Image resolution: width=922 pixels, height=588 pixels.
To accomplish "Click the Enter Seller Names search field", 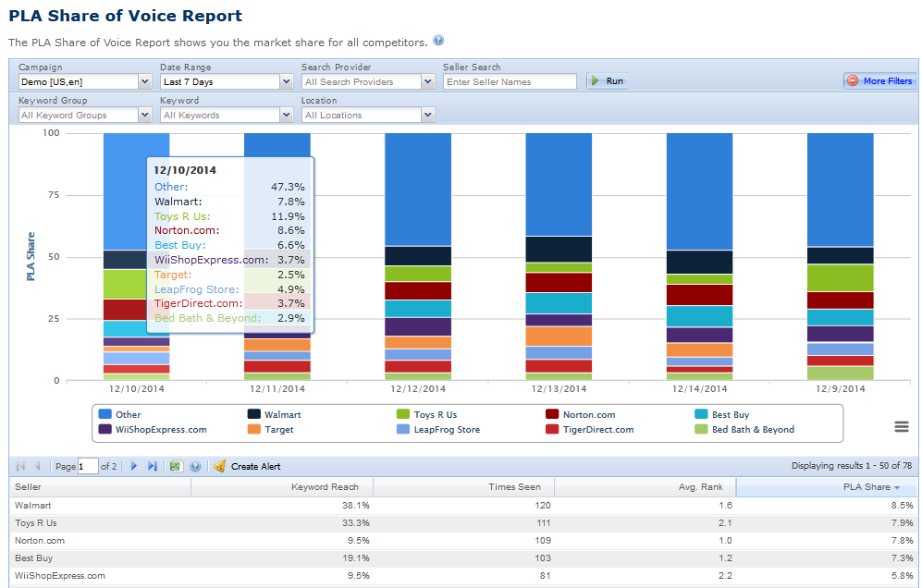I will click(510, 81).
